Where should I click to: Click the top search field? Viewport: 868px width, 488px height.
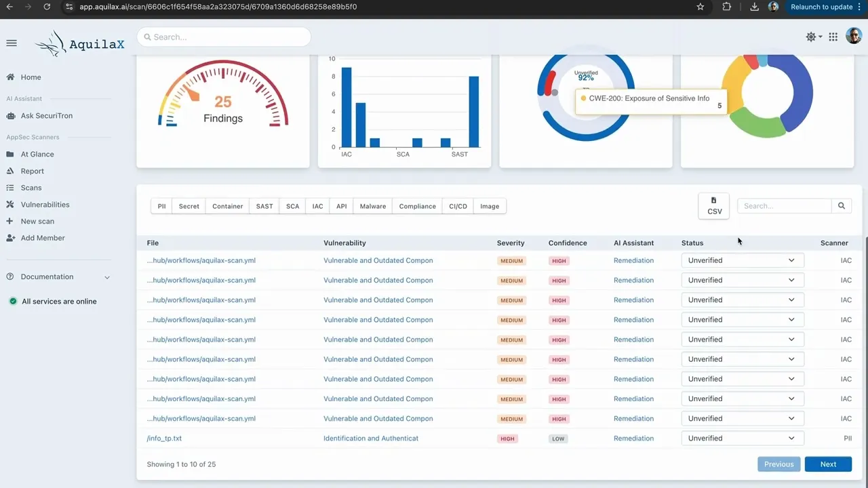click(224, 37)
